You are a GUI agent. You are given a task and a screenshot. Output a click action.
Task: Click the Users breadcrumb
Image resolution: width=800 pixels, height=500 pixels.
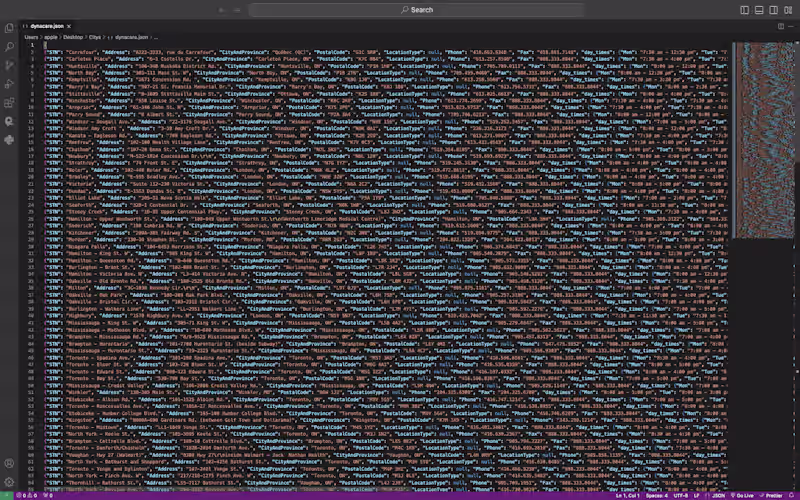click(x=31, y=37)
